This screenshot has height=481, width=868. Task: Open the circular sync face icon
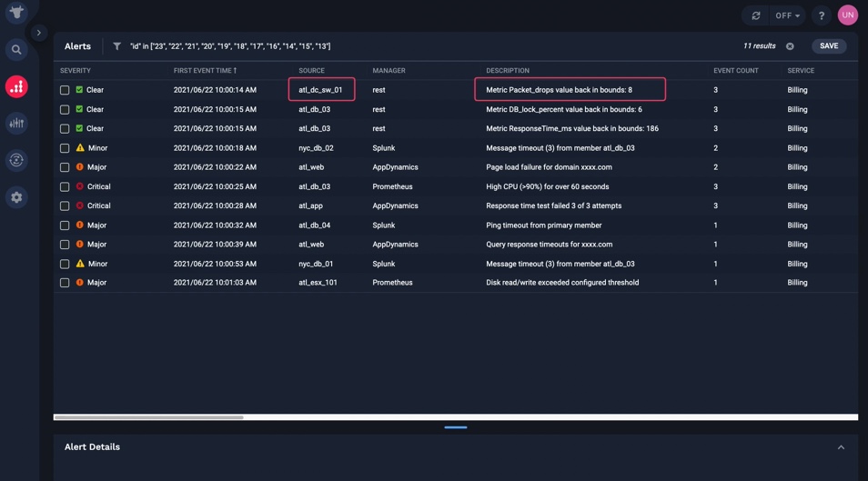16,160
